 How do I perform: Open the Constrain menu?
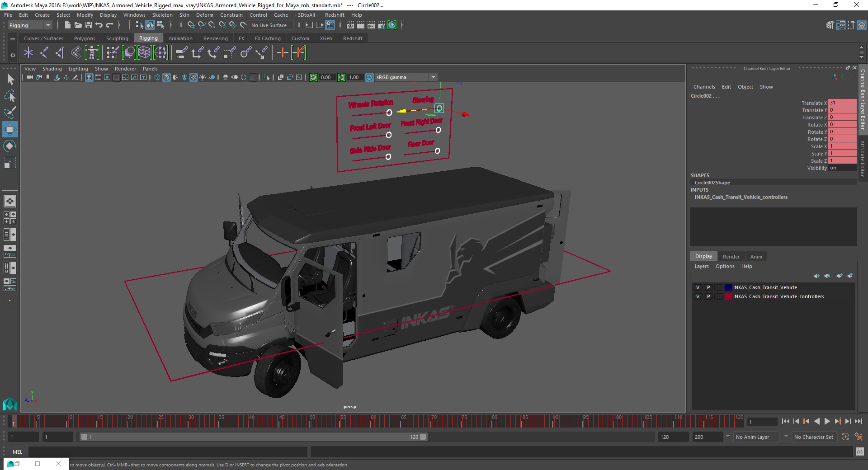(x=231, y=15)
